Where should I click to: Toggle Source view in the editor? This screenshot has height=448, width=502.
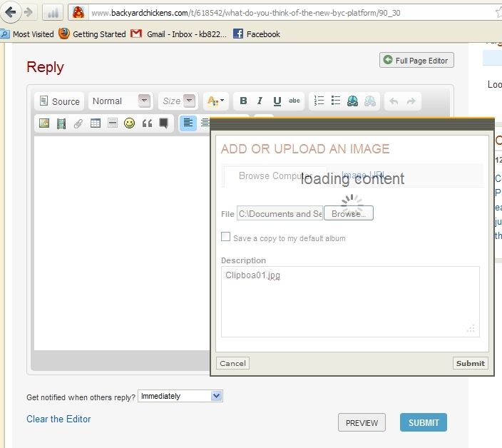(x=59, y=101)
